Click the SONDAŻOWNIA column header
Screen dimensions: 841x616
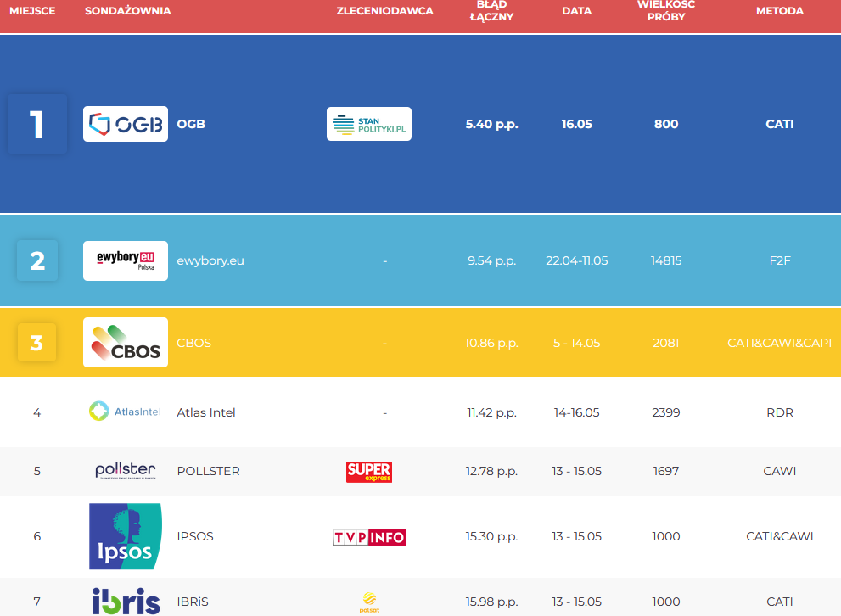(127, 11)
